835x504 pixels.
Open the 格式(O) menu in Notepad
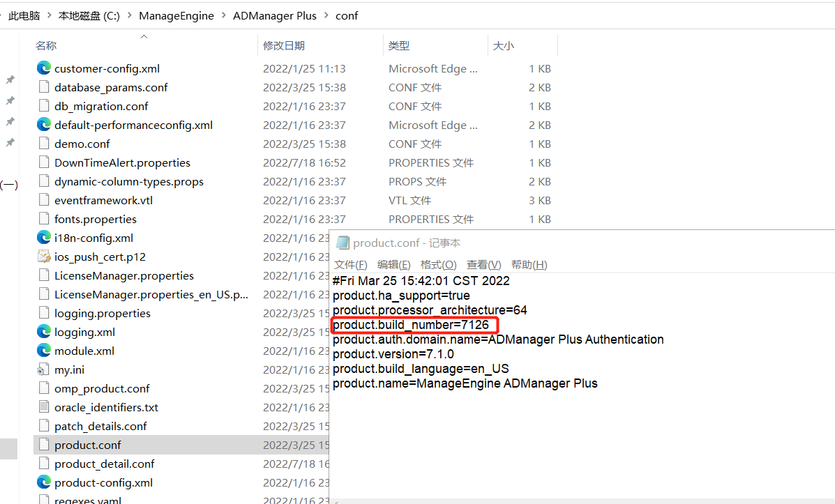pyautogui.click(x=438, y=264)
